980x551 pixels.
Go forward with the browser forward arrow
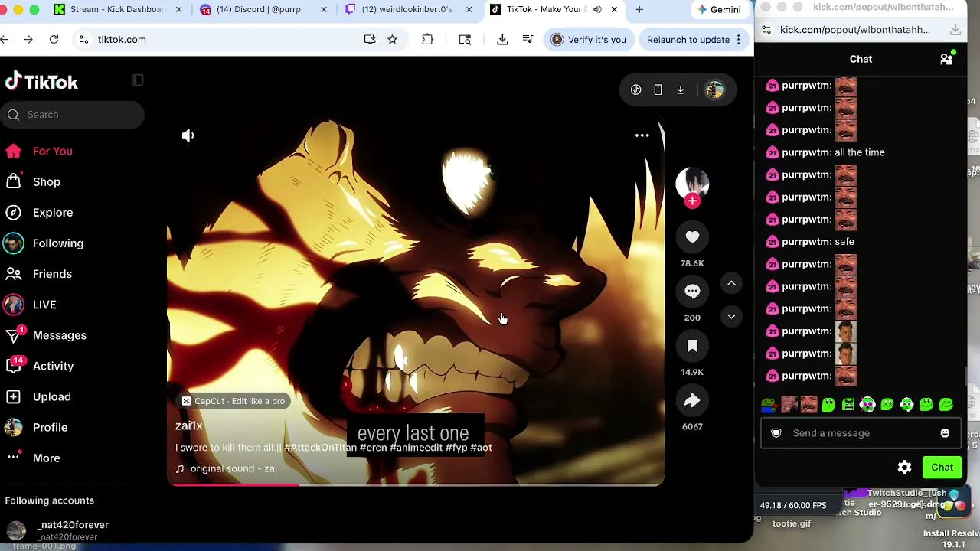coord(28,40)
